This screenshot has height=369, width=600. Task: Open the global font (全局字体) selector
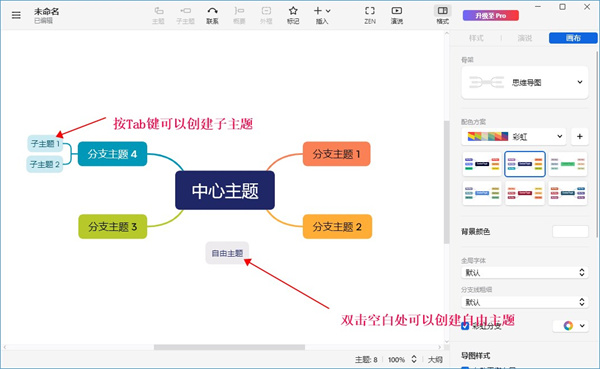click(x=525, y=273)
